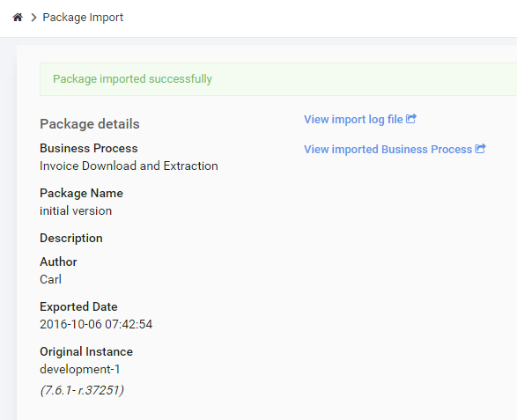The image size is (517, 420).
Task: Select author name Carl
Action: [x=50, y=280]
